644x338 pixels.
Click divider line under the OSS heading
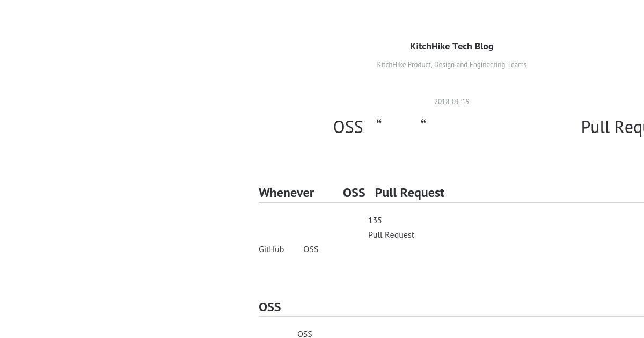pyautogui.click(x=451, y=316)
